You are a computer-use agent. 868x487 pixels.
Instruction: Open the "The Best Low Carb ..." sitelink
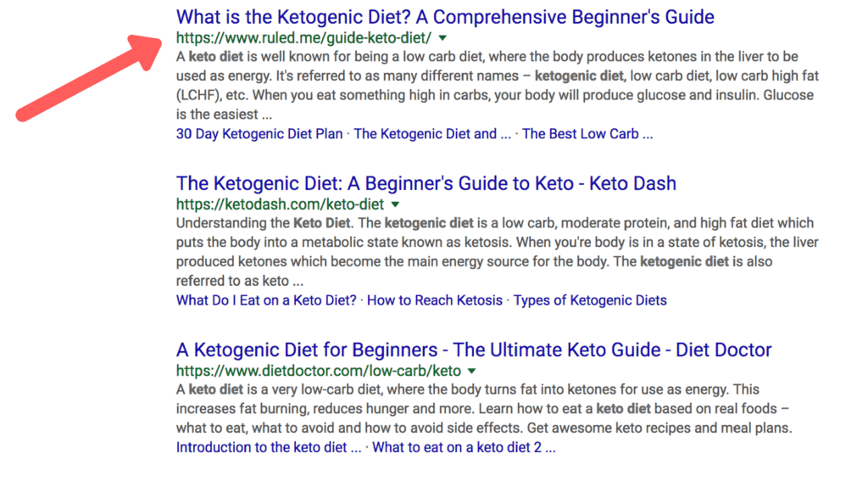pyautogui.click(x=587, y=134)
